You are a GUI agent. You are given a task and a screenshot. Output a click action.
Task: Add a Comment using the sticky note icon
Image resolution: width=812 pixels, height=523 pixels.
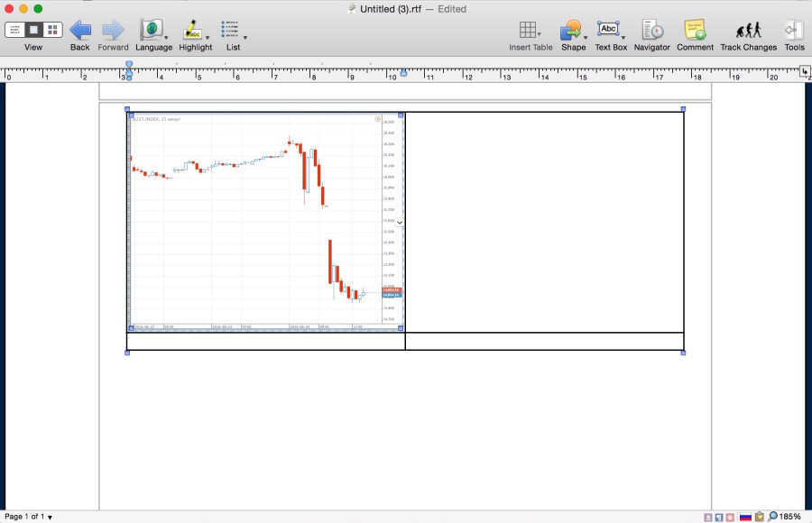coord(695,30)
